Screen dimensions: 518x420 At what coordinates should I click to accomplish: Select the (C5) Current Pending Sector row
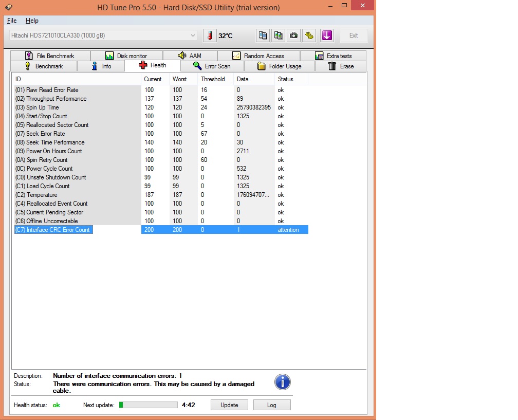161,212
